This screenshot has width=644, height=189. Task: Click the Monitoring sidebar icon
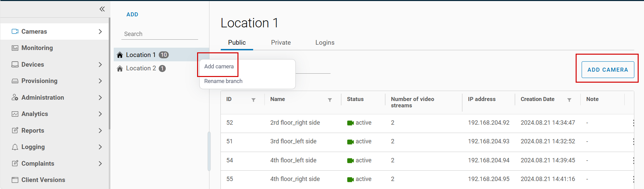[15, 48]
